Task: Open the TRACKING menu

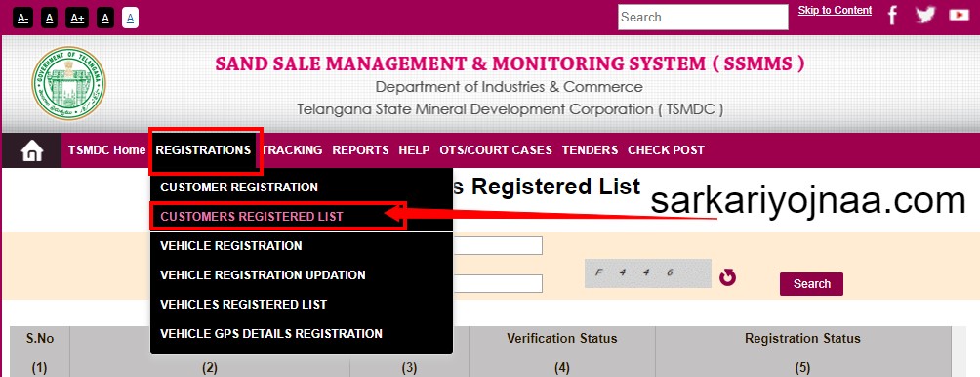Action: tap(293, 150)
